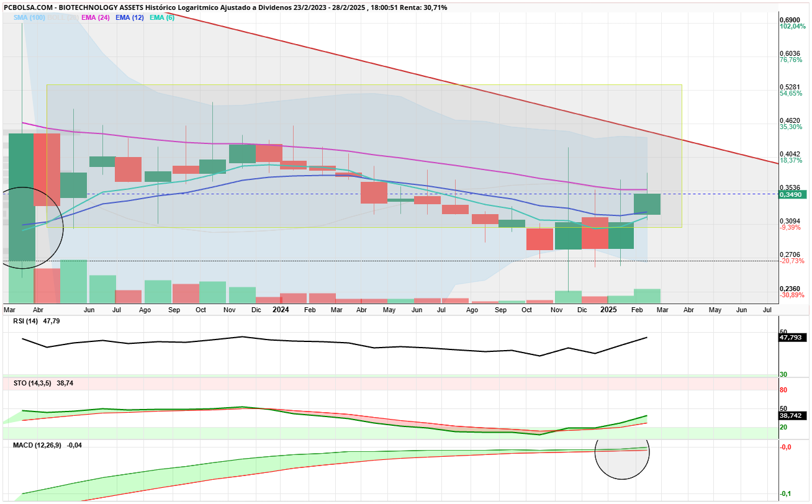Click the 0,2360 price axis value
The height and width of the screenshot is (504, 812).
(790, 289)
